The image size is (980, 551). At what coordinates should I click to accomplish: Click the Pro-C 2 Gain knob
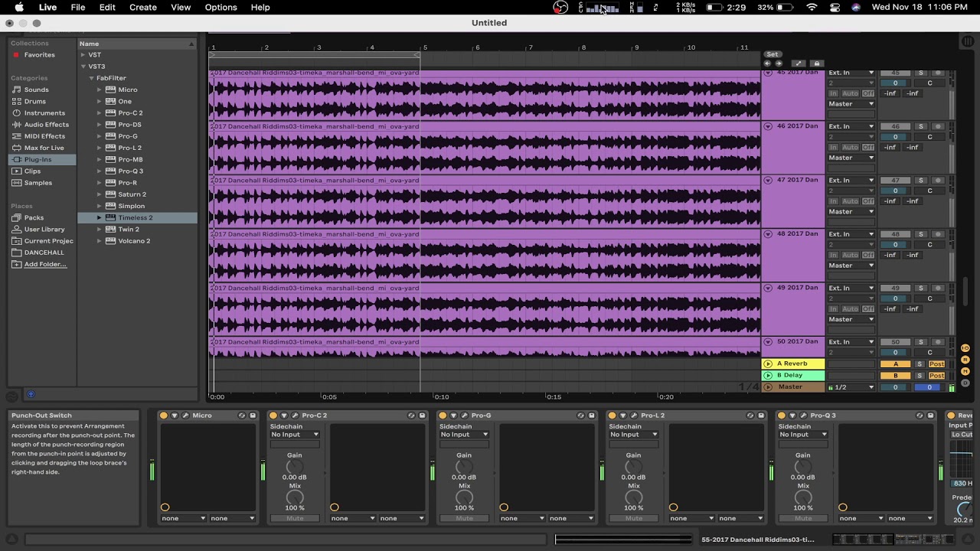295,467
